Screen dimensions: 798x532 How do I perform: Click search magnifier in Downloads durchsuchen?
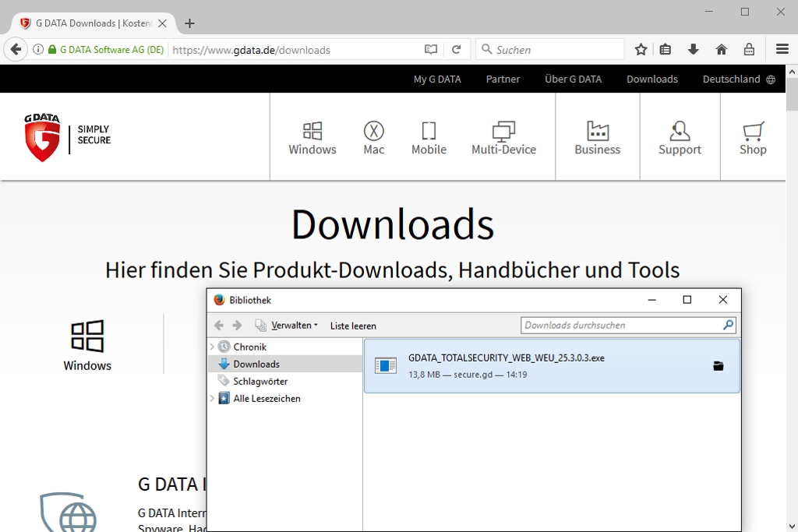729,325
